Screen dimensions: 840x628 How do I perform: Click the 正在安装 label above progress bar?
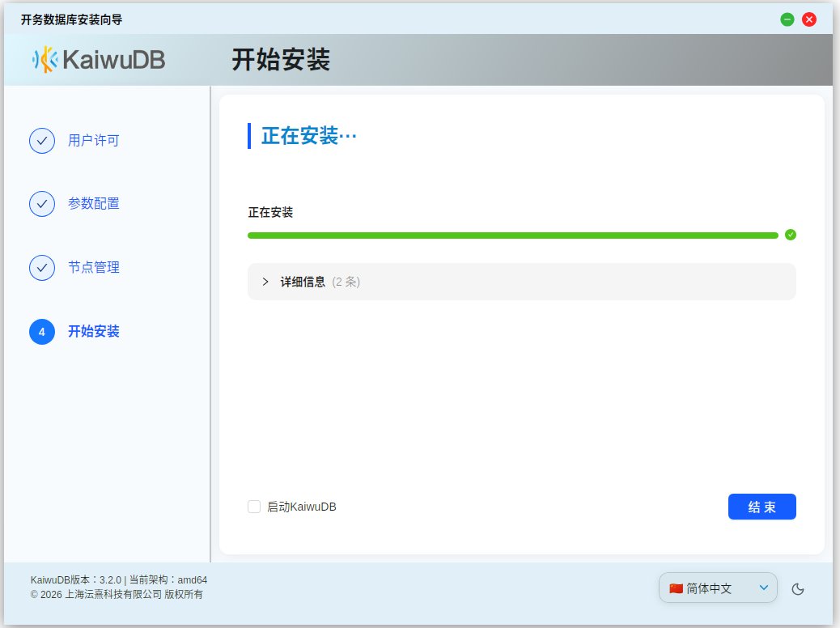coord(270,213)
